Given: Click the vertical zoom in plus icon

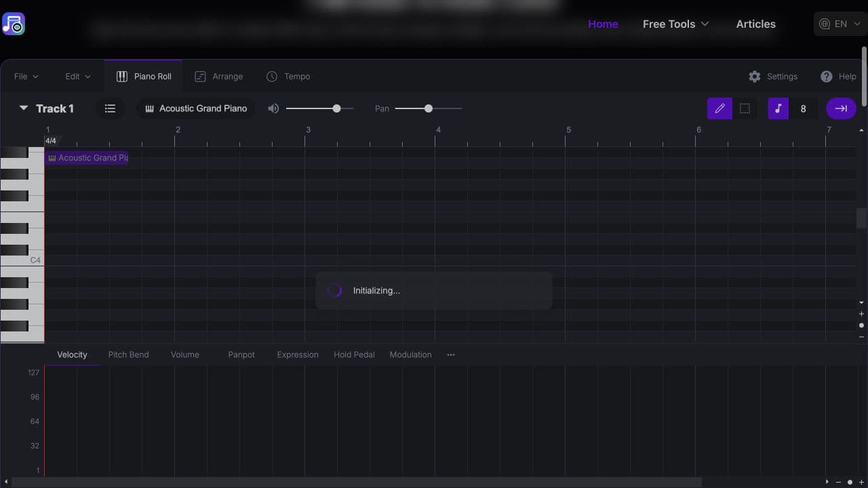Looking at the screenshot, I should pyautogui.click(x=862, y=314).
